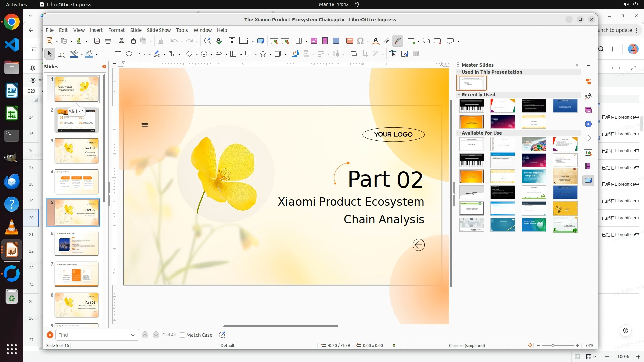644x362 pixels.
Task: Click the Find All button
Action: 169,335
